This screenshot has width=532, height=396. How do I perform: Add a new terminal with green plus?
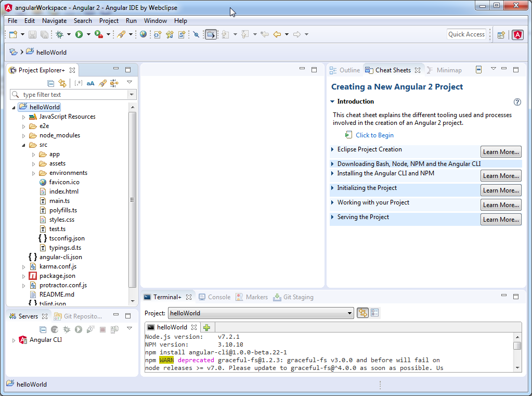(x=206, y=327)
